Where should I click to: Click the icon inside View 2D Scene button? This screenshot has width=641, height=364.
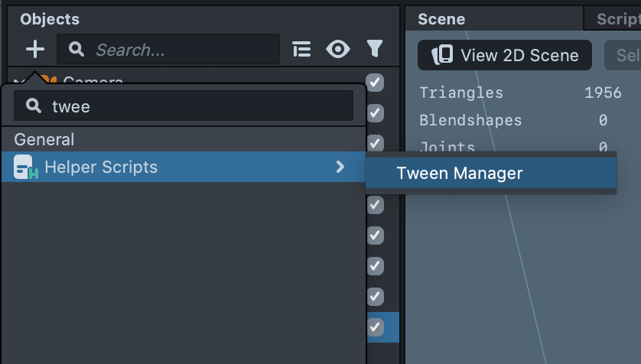pos(443,55)
